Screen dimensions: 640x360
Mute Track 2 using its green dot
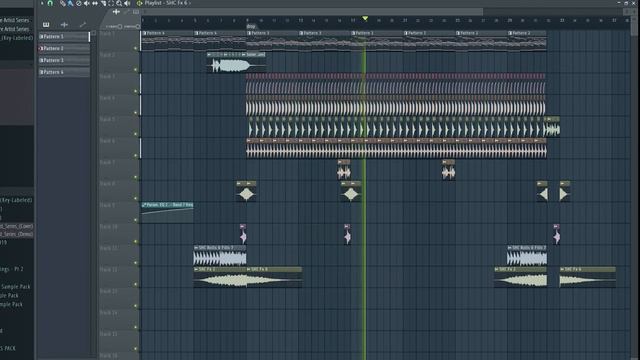136,69
